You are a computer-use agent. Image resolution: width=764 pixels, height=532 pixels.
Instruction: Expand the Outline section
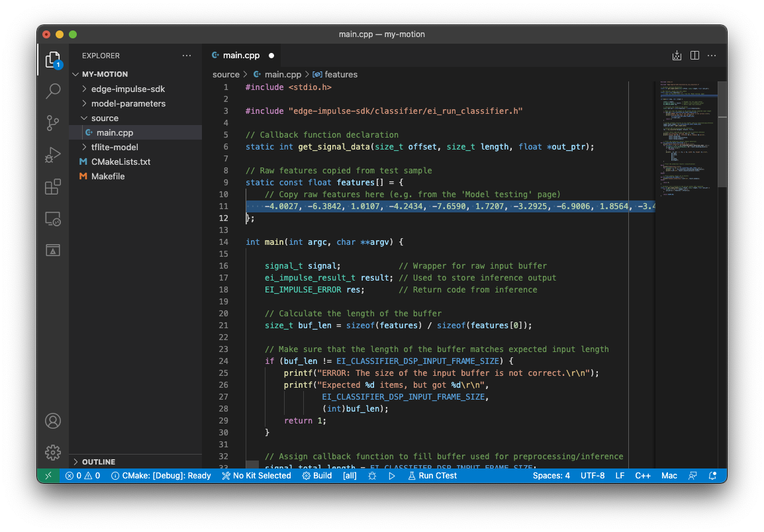tap(98, 462)
